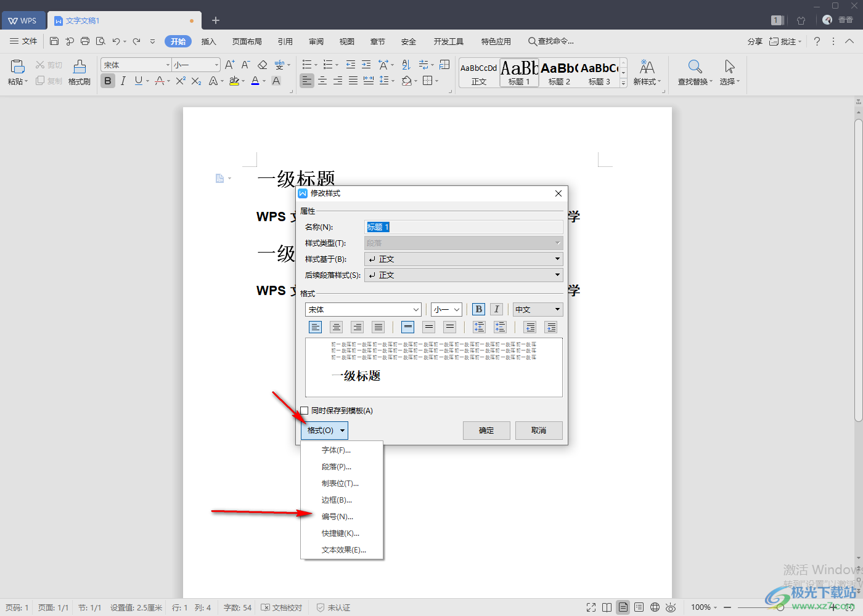Select single line spacing in dialog
The width and height of the screenshot is (863, 616).
[x=408, y=327]
